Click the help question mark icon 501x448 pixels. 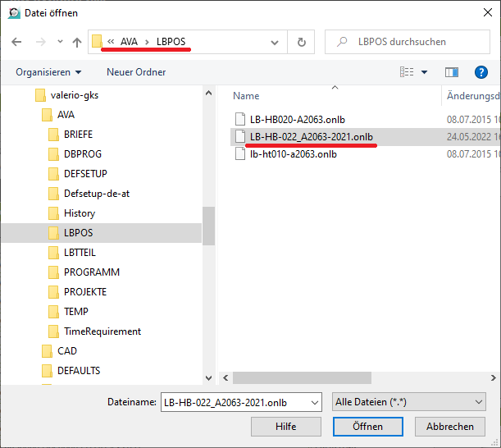pos(481,72)
